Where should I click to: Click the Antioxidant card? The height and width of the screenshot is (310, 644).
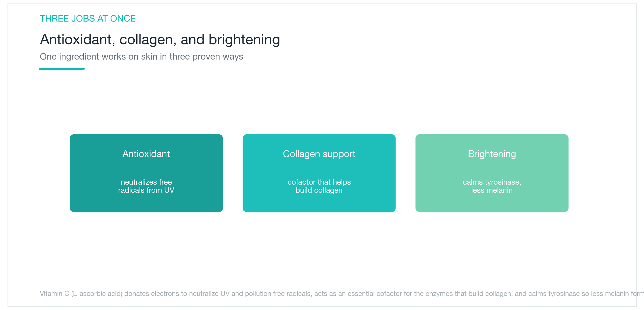coord(146,173)
